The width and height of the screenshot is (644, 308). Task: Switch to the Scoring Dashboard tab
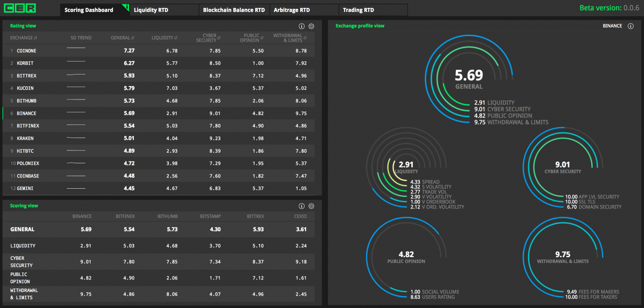click(94, 10)
